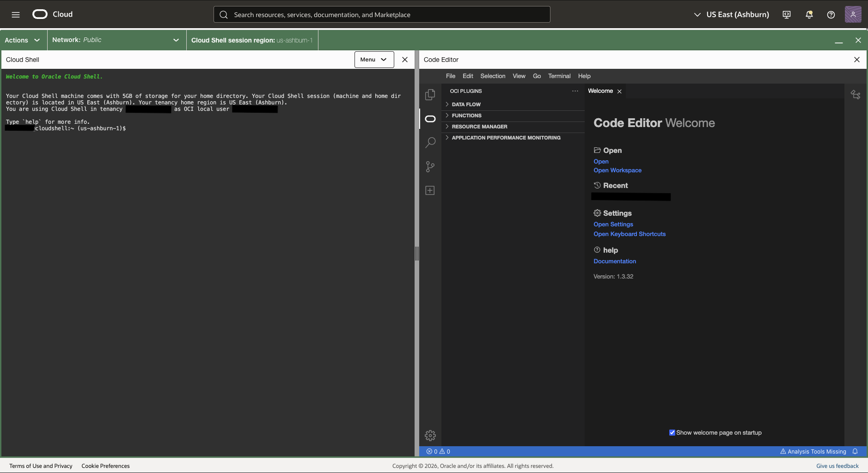Open the Actions dropdown
The width and height of the screenshot is (868, 473).
point(22,40)
